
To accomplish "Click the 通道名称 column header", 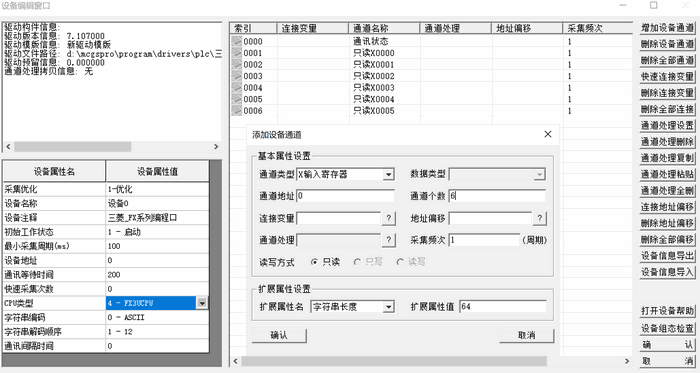I will (x=384, y=28).
